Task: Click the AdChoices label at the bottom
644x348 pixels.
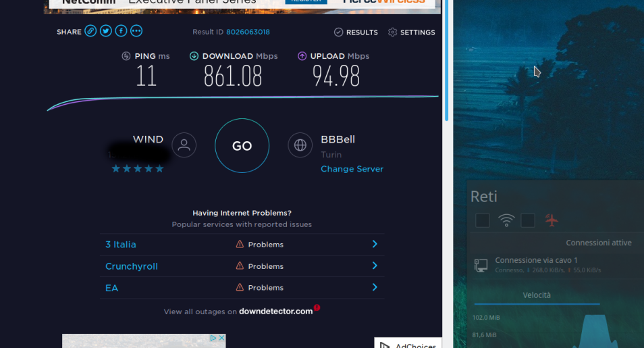Action: click(416, 345)
